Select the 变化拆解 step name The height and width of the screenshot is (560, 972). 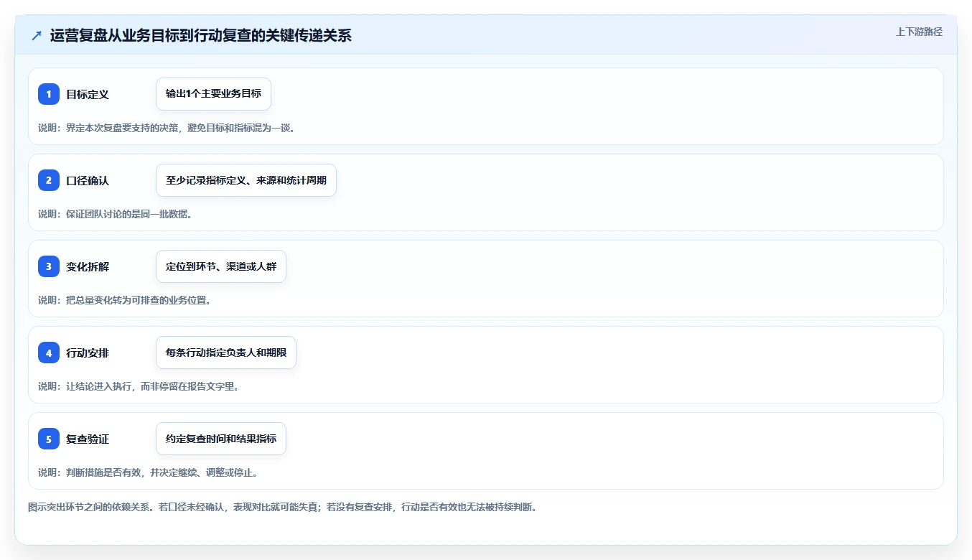tap(88, 266)
